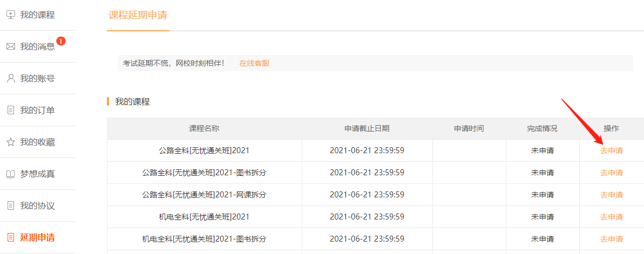Click the open book icon beside 梦想成真
This screenshot has height=254, width=644.
click(x=11, y=174)
